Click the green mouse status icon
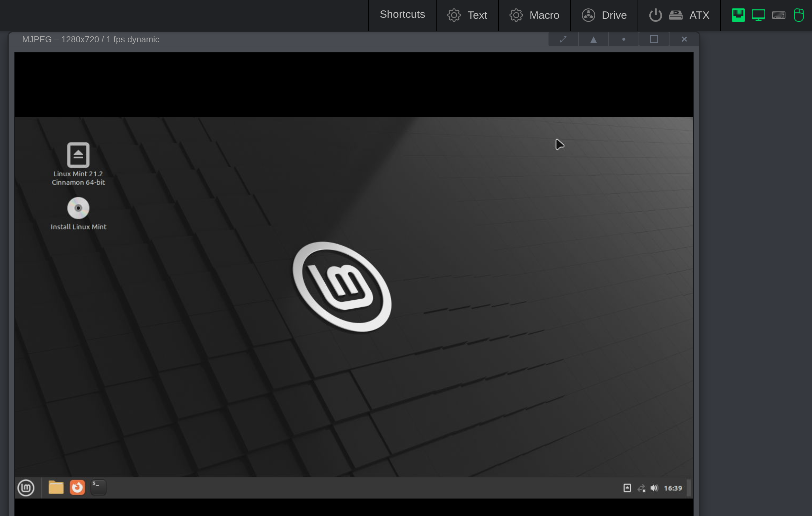 [799, 15]
